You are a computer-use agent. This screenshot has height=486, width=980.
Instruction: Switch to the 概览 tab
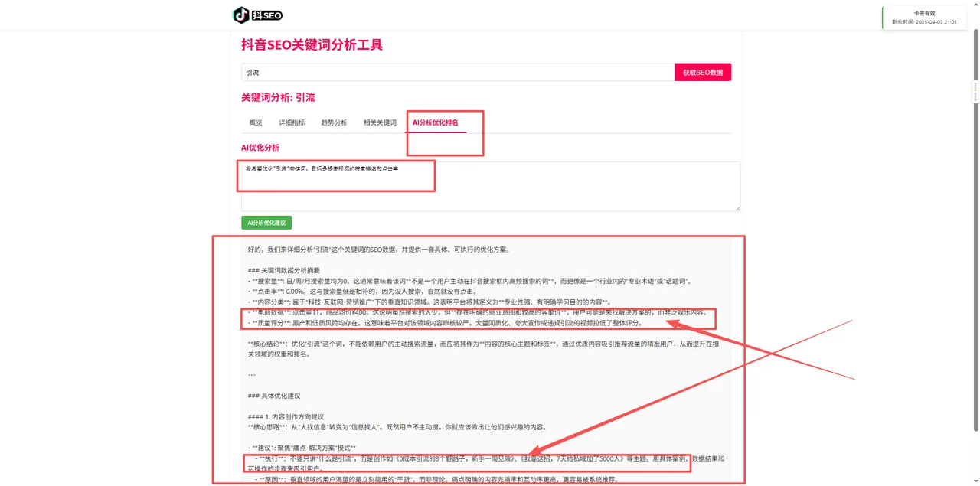coord(256,122)
